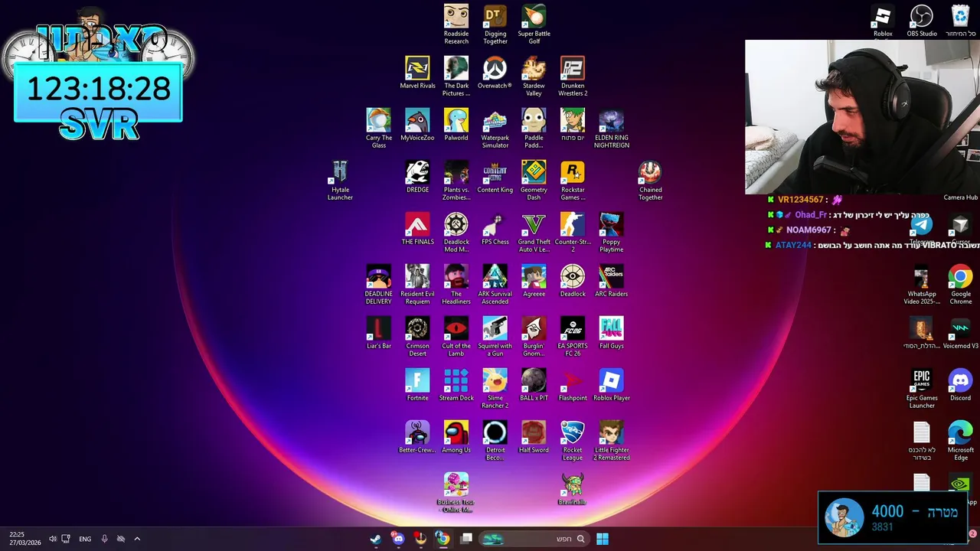Switch to Chrome in the taskbar
Screen dimensions: 980x551
click(x=443, y=539)
